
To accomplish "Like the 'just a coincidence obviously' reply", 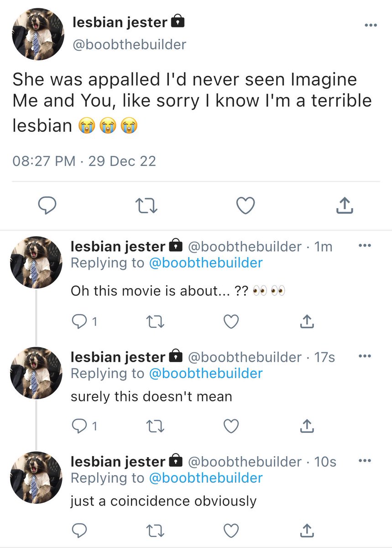I will [x=231, y=530].
